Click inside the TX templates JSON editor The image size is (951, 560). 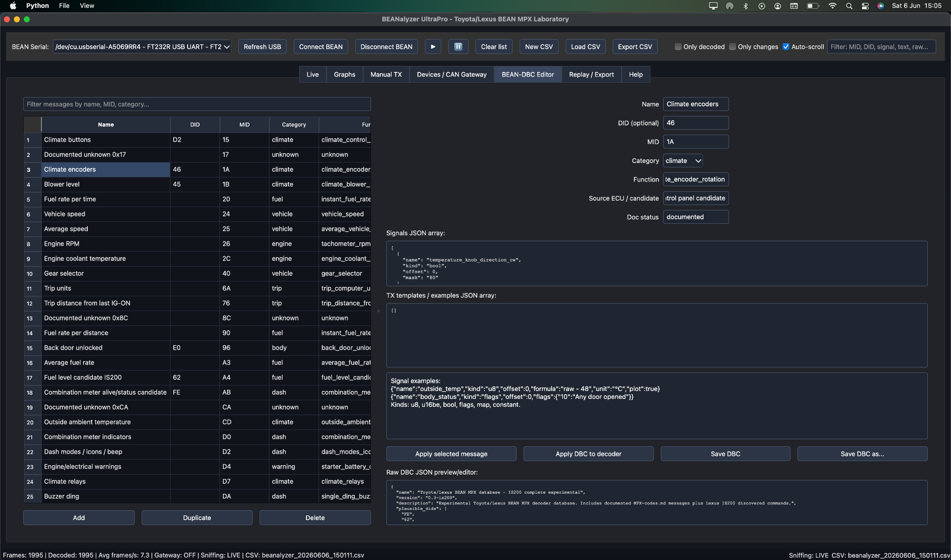point(657,335)
